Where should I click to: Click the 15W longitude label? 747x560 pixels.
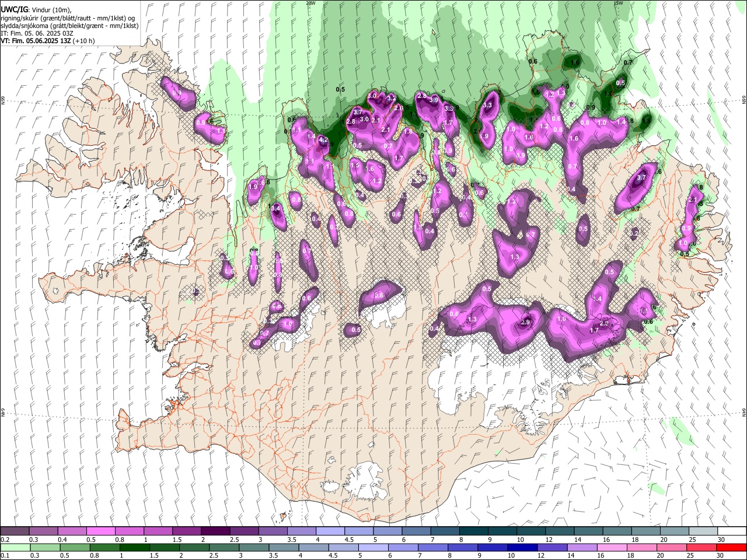coord(618,3)
